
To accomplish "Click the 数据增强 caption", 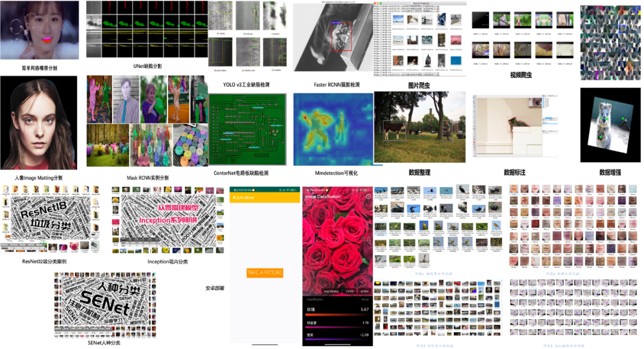I will (610, 172).
